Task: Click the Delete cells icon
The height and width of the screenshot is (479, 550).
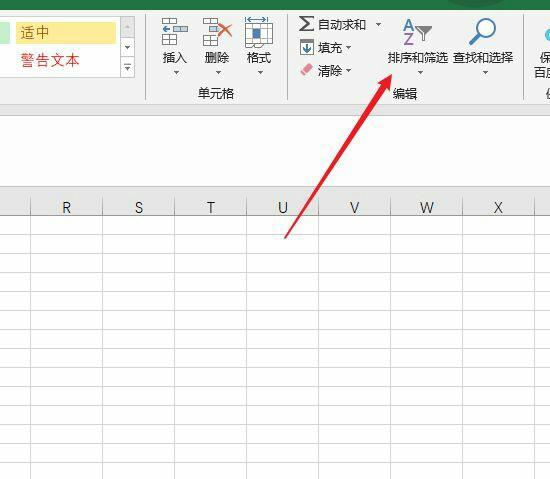Action: tap(217, 32)
